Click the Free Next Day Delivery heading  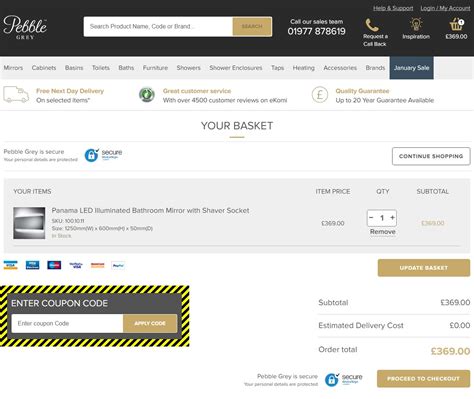tap(70, 91)
